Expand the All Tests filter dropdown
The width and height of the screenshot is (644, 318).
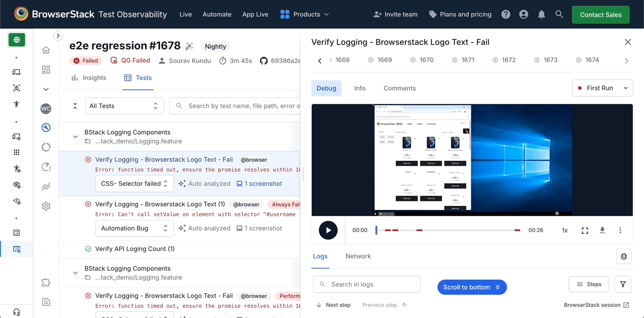click(x=124, y=106)
